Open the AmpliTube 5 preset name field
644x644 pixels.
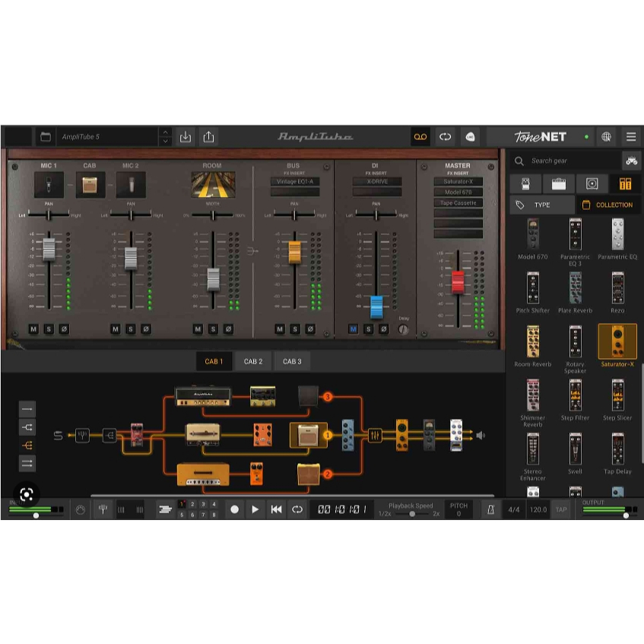tap(108, 137)
